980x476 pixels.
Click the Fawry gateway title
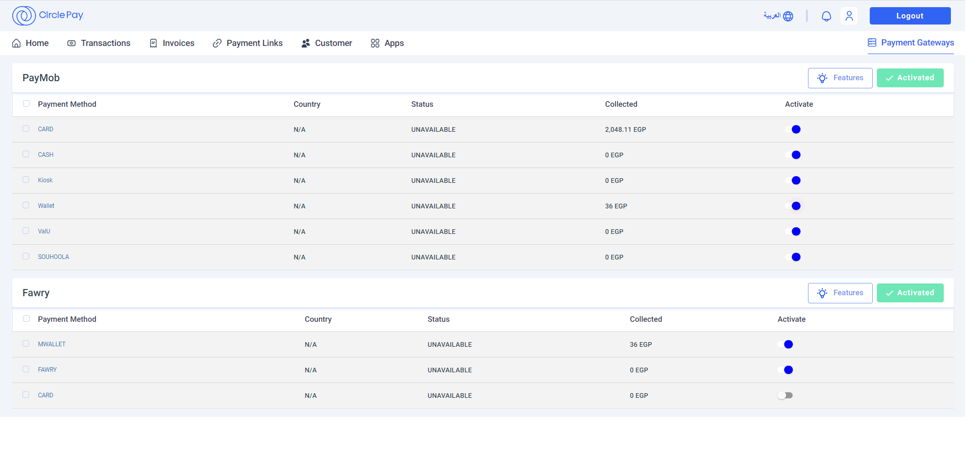click(x=36, y=293)
